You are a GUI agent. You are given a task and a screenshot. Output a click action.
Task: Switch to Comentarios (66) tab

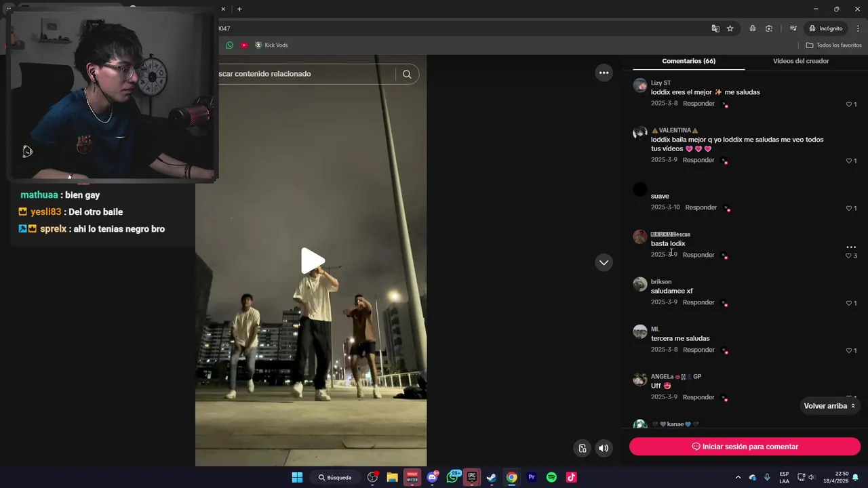(689, 61)
